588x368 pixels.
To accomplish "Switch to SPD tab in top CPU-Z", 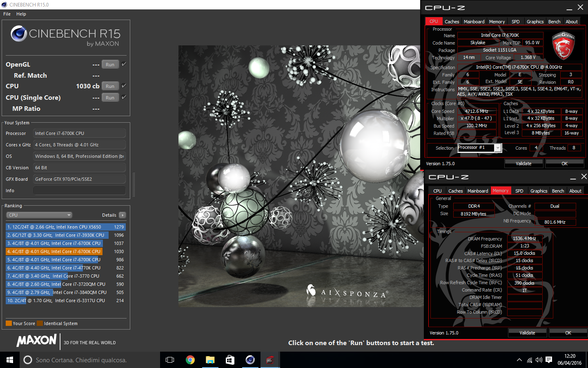I will 516,22.
